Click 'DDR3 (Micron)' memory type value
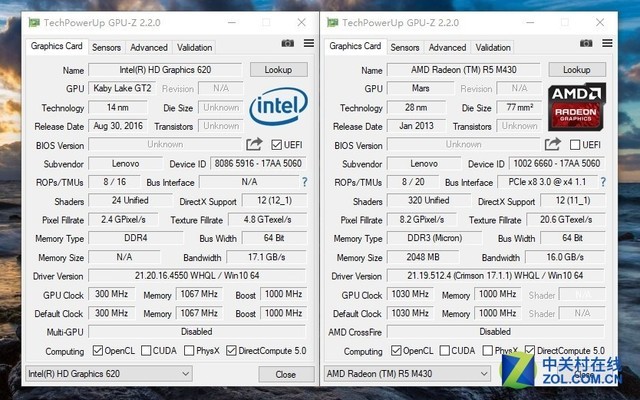Screen dimensions: 640x400 point(434,238)
